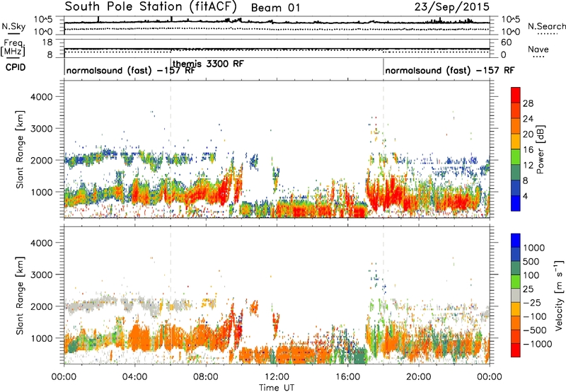Click the '500' velocity scale value
The image size is (566, 392).
533,262
